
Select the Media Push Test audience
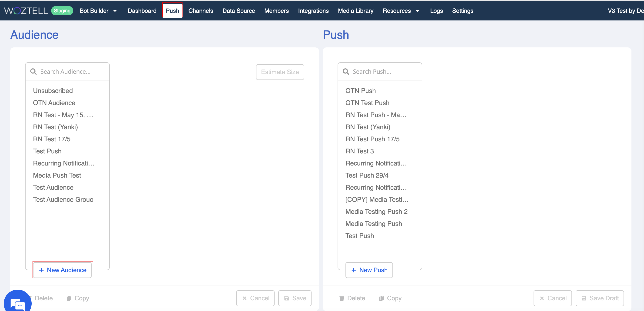tap(57, 175)
